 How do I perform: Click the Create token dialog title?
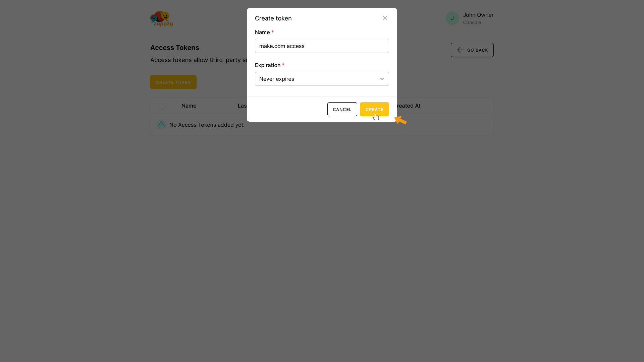click(273, 18)
